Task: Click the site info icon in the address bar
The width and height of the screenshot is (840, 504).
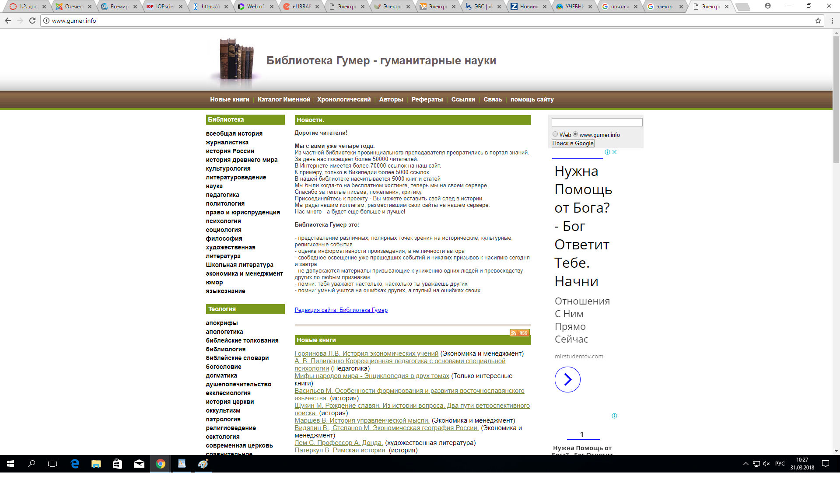Action: [x=46, y=21]
